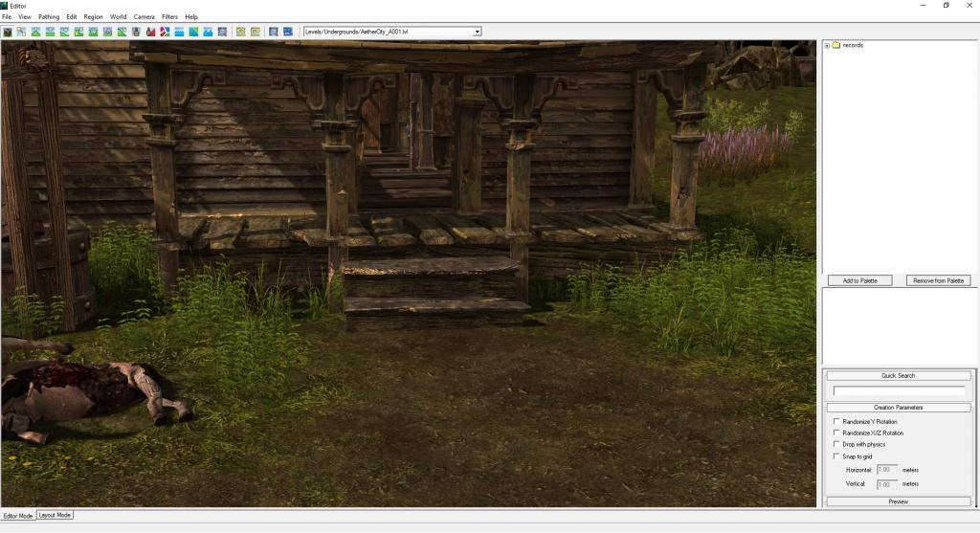Click the last blue toolbar icon
The height and width of the screenshot is (533, 980).
pos(287,32)
